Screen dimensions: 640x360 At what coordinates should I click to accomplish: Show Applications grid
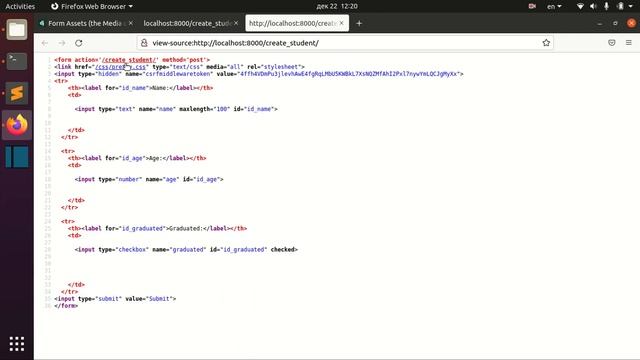pos(17,344)
